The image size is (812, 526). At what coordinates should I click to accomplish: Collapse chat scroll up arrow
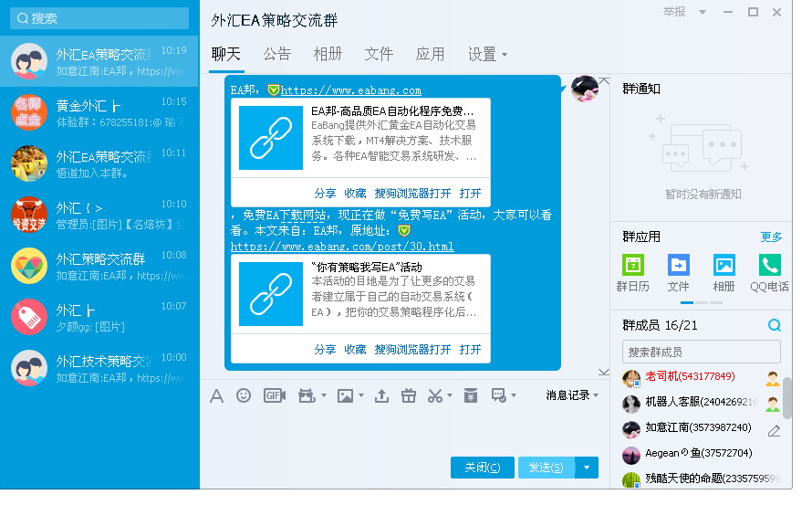[x=604, y=80]
